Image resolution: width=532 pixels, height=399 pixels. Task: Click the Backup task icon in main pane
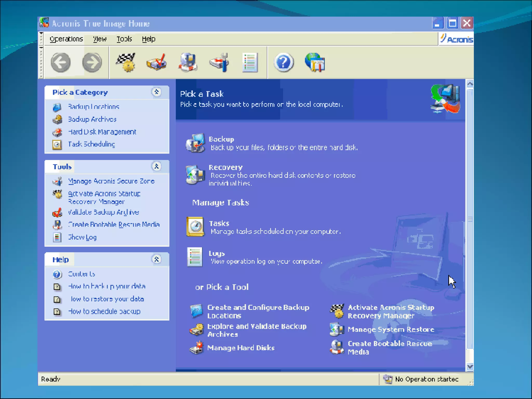click(195, 143)
